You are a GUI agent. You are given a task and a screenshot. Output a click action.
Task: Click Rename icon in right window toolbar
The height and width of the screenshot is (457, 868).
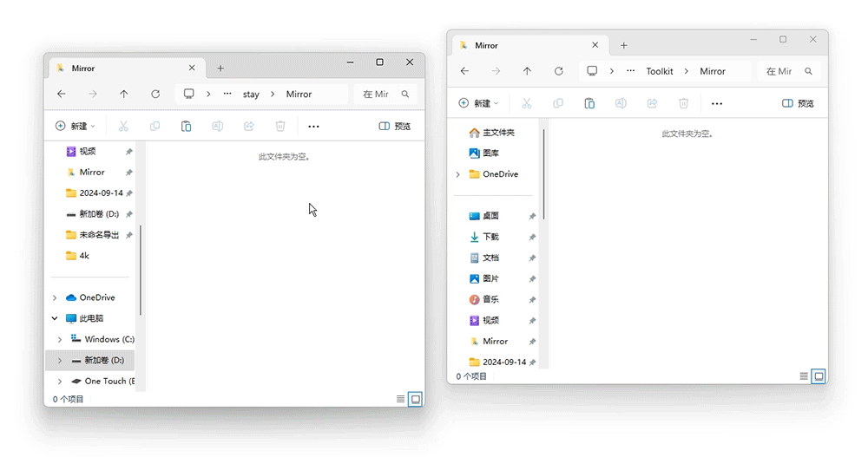point(621,103)
